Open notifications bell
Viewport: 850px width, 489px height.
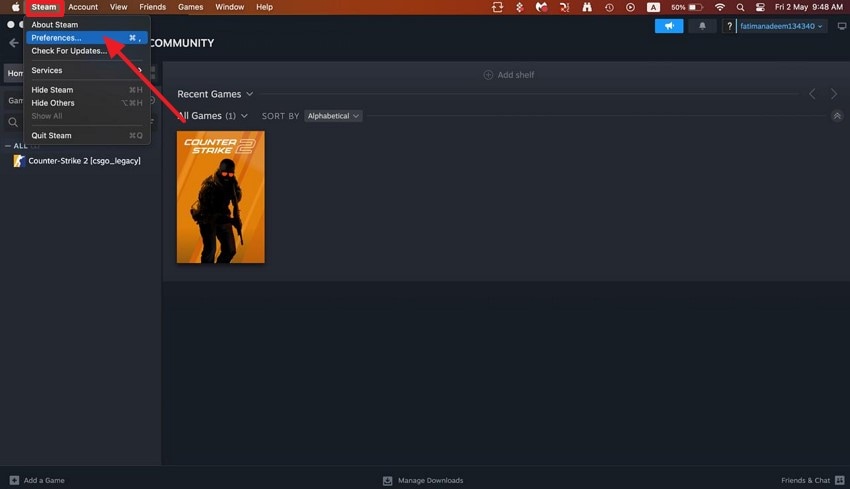tap(702, 26)
